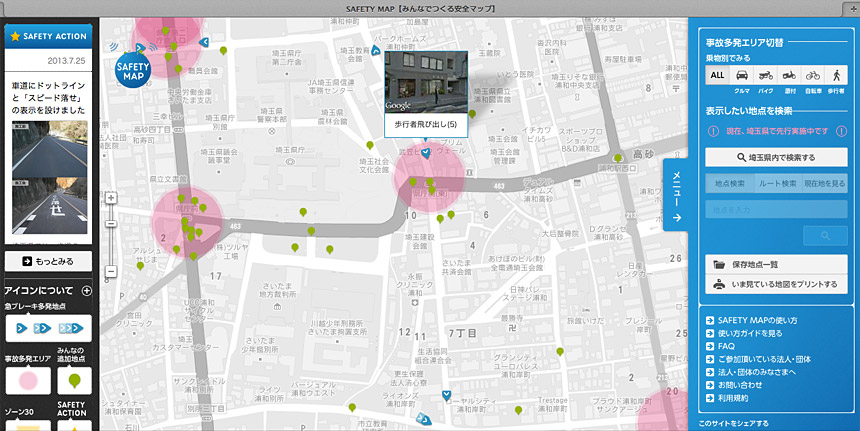Click the triple-arrow sudden braking legend icon
The height and width of the screenshot is (431, 860).
pyautogui.click(x=71, y=328)
